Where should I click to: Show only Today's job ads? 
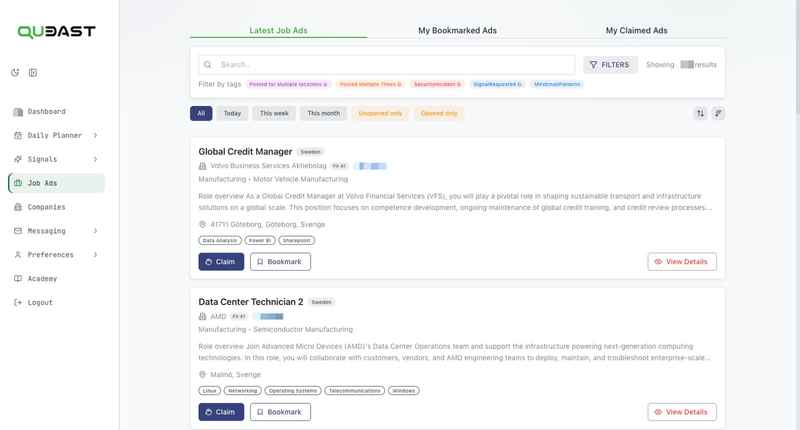click(x=232, y=113)
